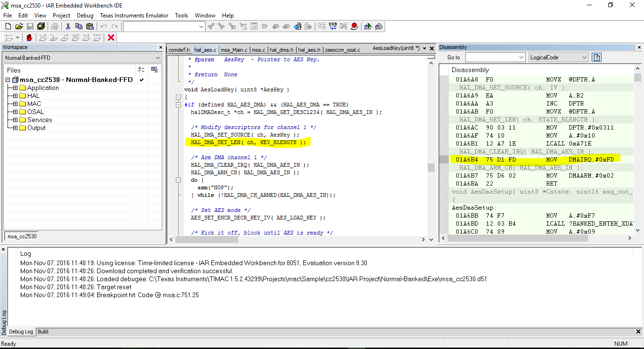The width and height of the screenshot is (644, 349).
Task: Click the Save All icon
Action: [41, 26]
